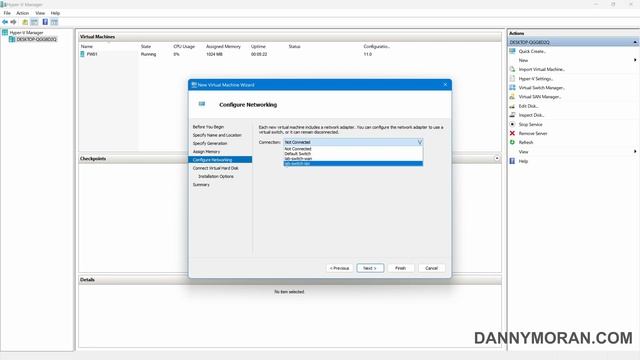The height and width of the screenshot is (360, 640).
Task: Click the 1024 MB memory cell
Action: tap(214, 54)
